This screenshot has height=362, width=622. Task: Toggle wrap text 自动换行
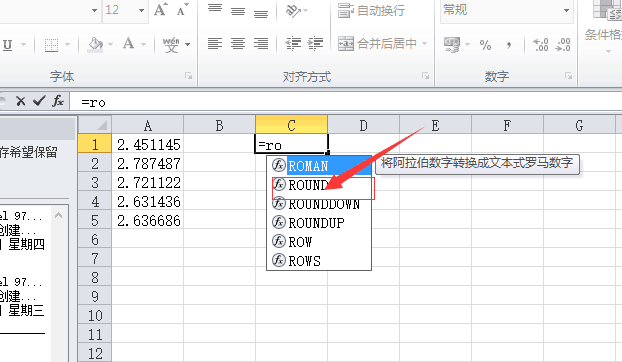pyautogui.click(x=371, y=11)
